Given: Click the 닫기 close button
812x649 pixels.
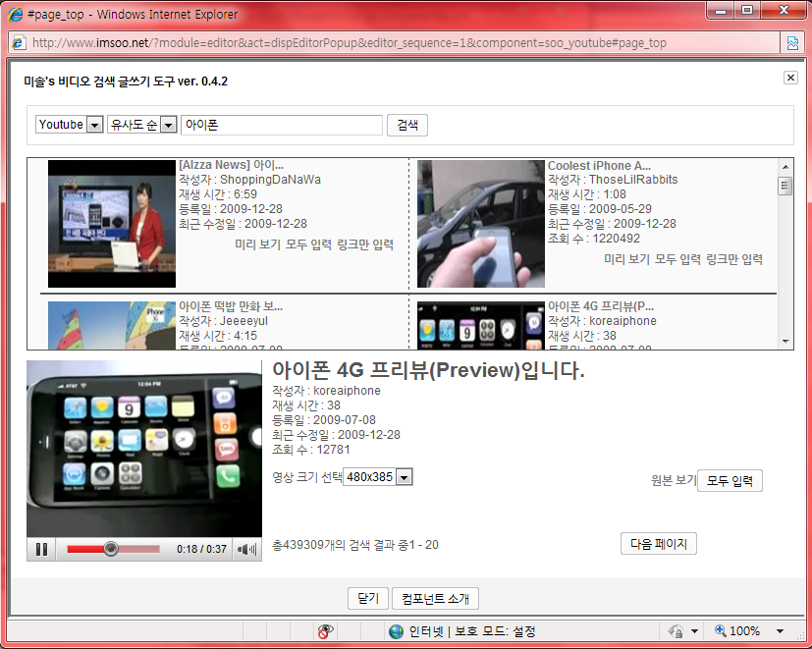Looking at the screenshot, I should click(367, 598).
